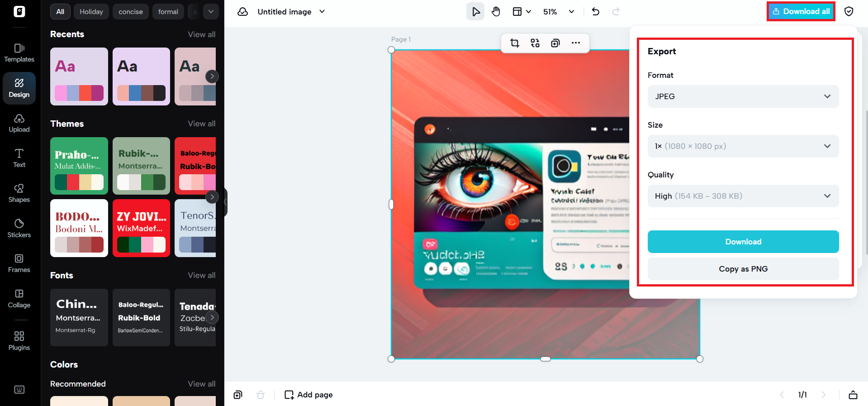Show more Fonts with arrow
This screenshot has width=868, height=406.
click(x=212, y=317)
